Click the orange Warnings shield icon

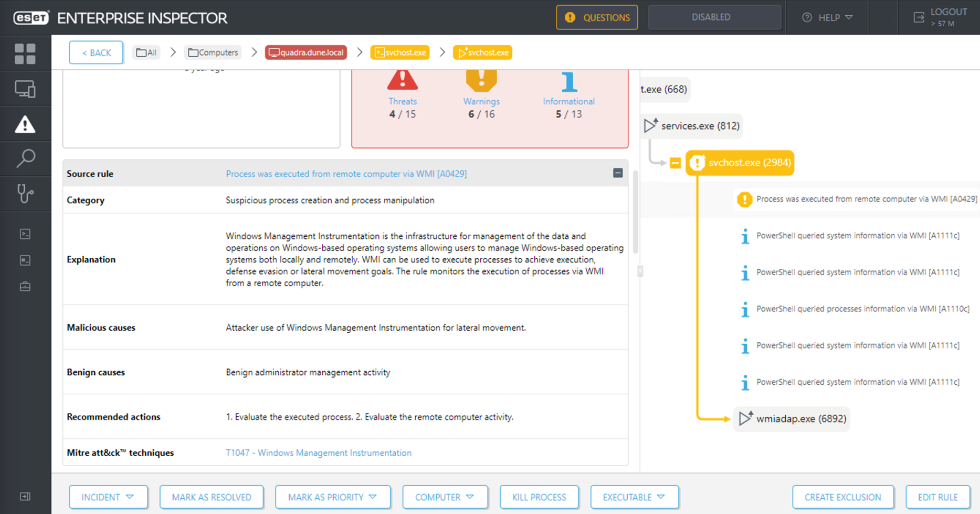coord(481,80)
